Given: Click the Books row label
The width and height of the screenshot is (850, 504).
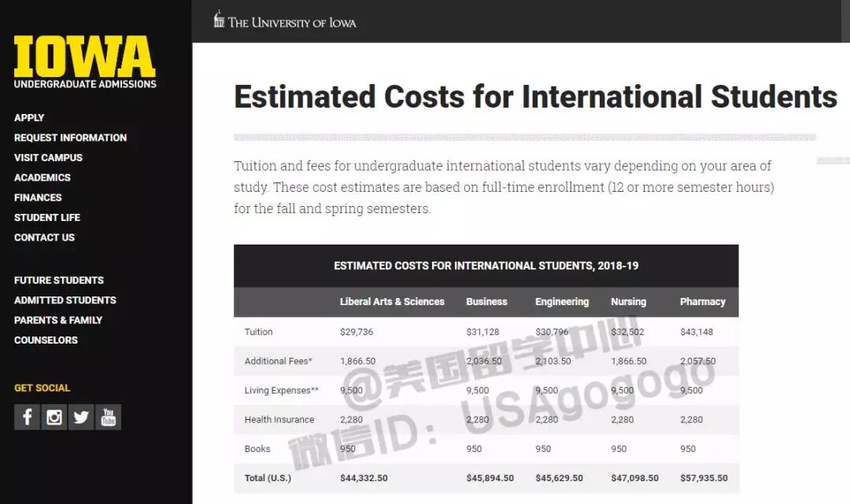Looking at the screenshot, I should tap(257, 449).
